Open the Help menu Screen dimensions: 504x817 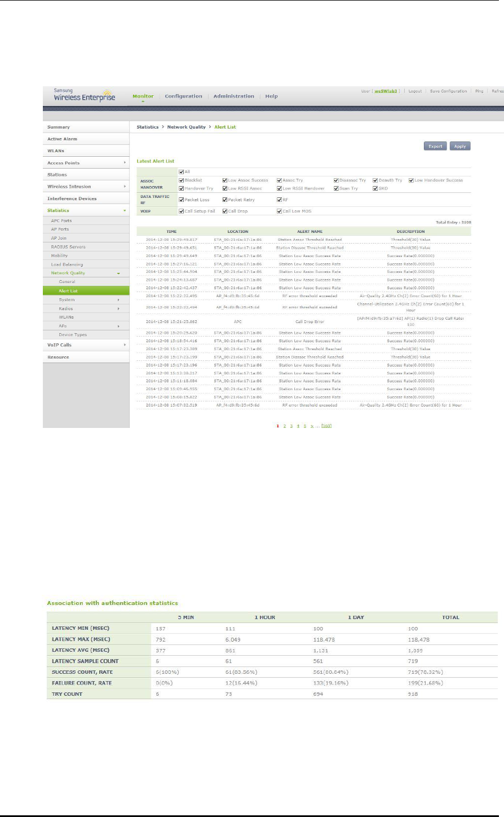272,96
